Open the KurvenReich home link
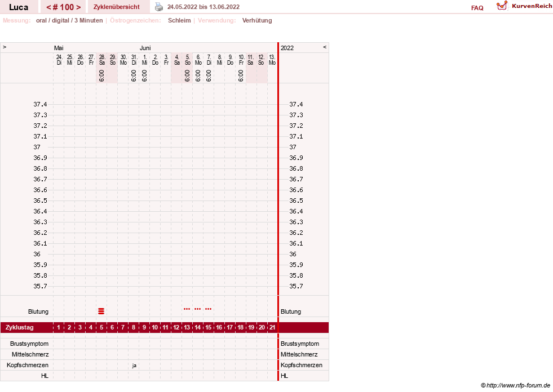Viewport: 553px width, 392px height. pyautogui.click(x=532, y=6)
